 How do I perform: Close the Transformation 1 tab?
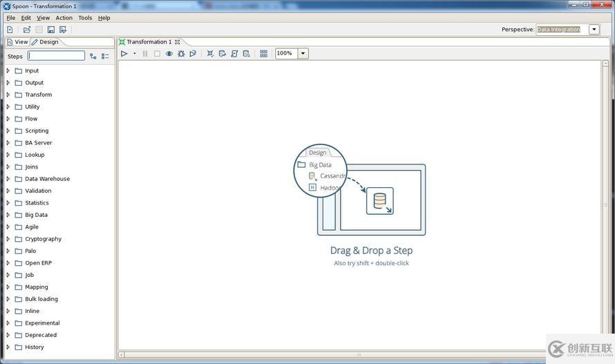(x=178, y=42)
